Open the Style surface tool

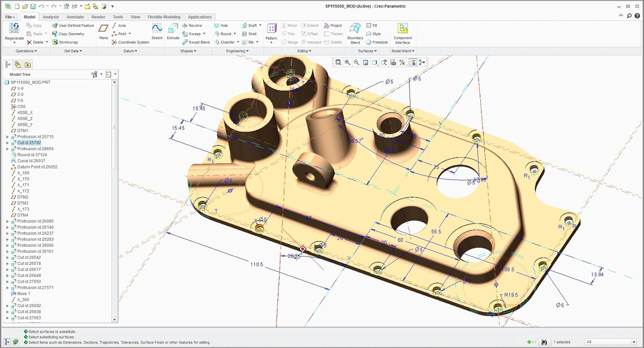[x=374, y=34]
